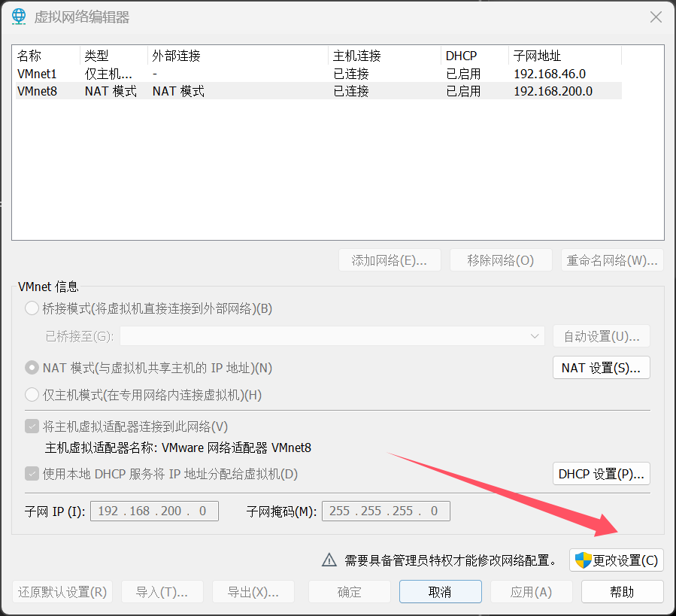Click the shield icon on 更改设置 button
Viewport: 676px width, 616px height.
pos(584,560)
